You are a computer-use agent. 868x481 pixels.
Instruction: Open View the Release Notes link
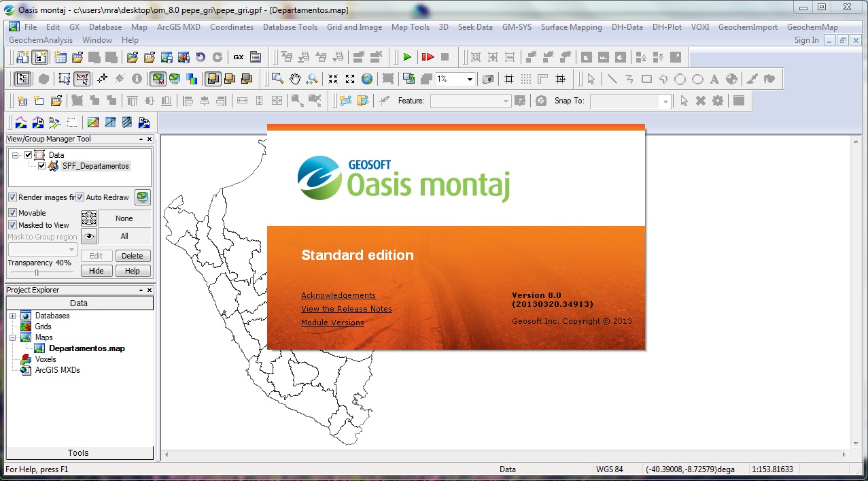coord(347,309)
